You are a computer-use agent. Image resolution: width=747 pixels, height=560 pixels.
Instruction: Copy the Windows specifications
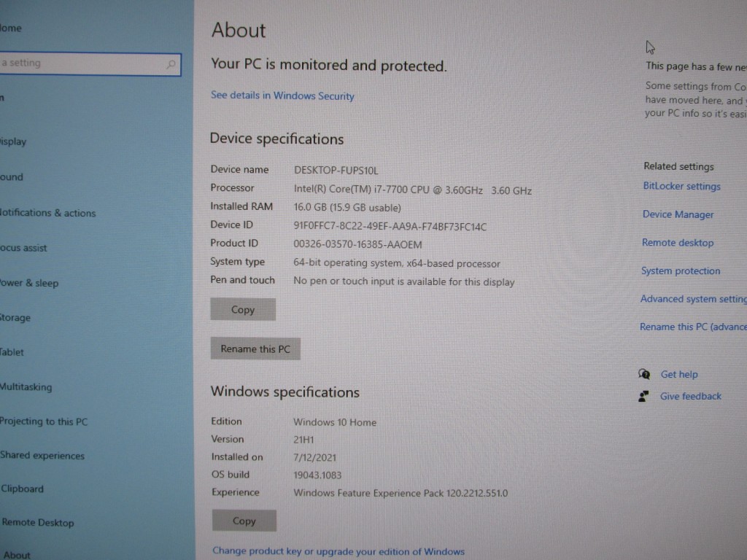coord(244,521)
